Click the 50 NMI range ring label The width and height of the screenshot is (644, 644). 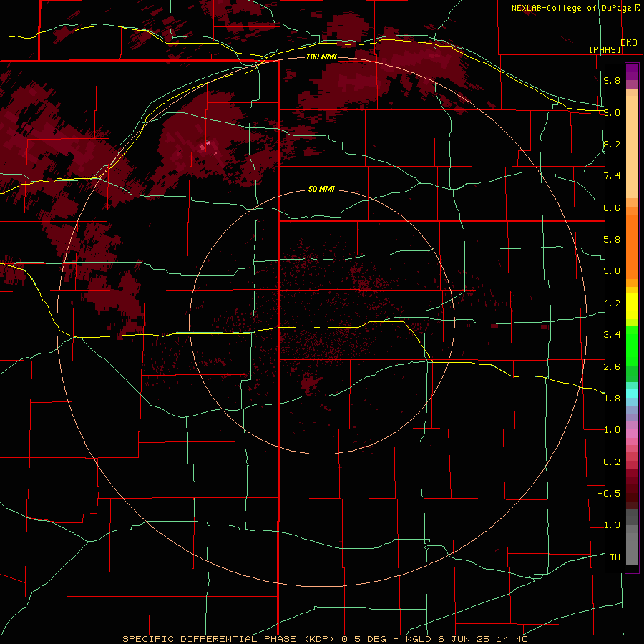pyautogui.click(x=321, y=189)
